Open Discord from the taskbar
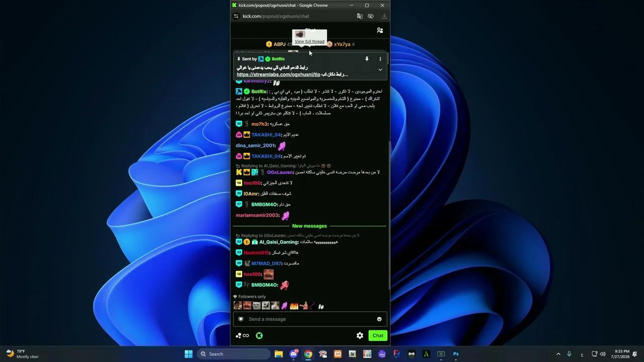 pyautogui.click(x=293, y=354)
